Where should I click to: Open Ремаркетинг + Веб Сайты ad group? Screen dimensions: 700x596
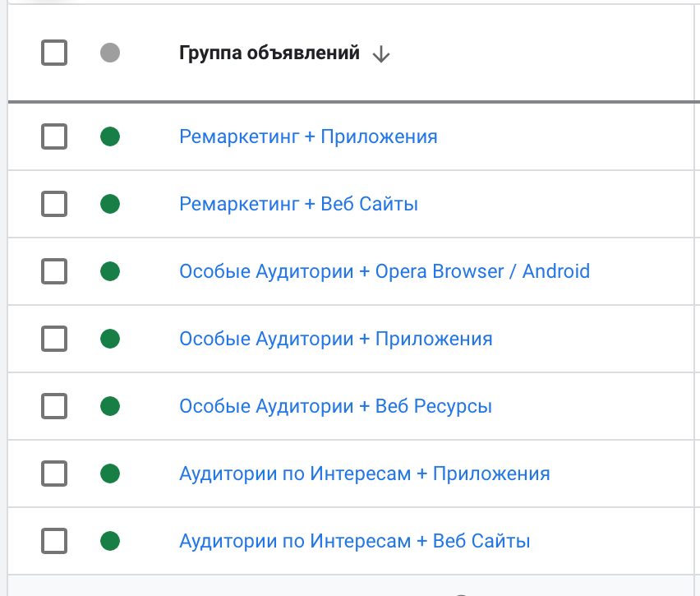coord(298,204)
